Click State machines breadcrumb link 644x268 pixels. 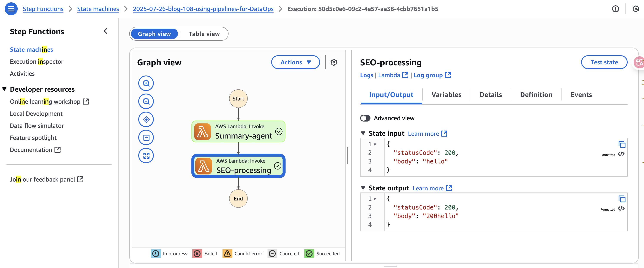[98, 9]
